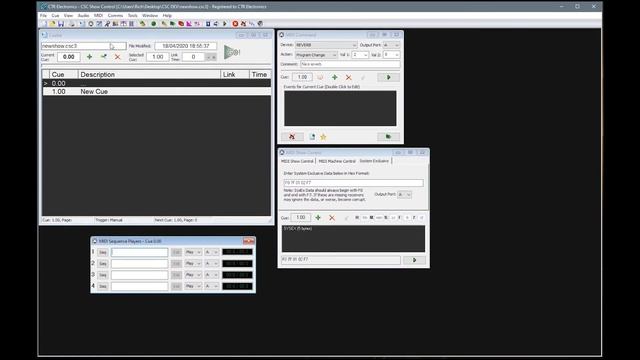640x360 pixels.
Task: Click the Cuelist green insert-arrow icon
Action: click(x=104, y=57)
